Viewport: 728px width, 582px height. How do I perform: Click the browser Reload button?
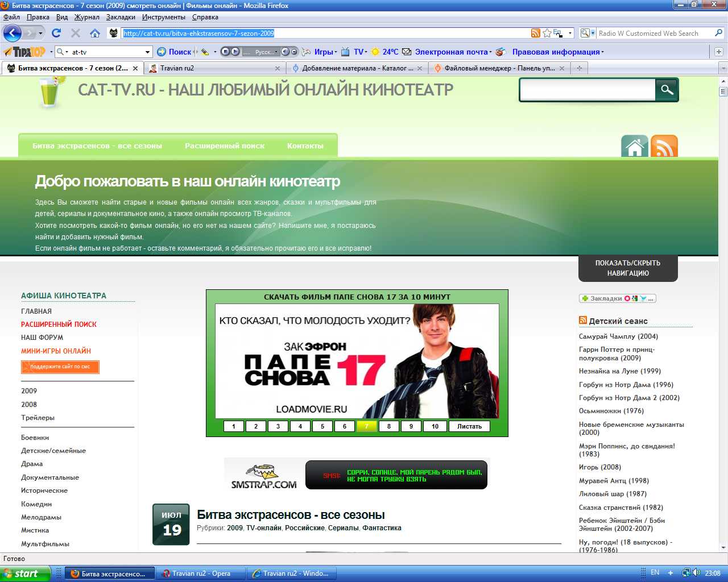[x=56, y=33]
